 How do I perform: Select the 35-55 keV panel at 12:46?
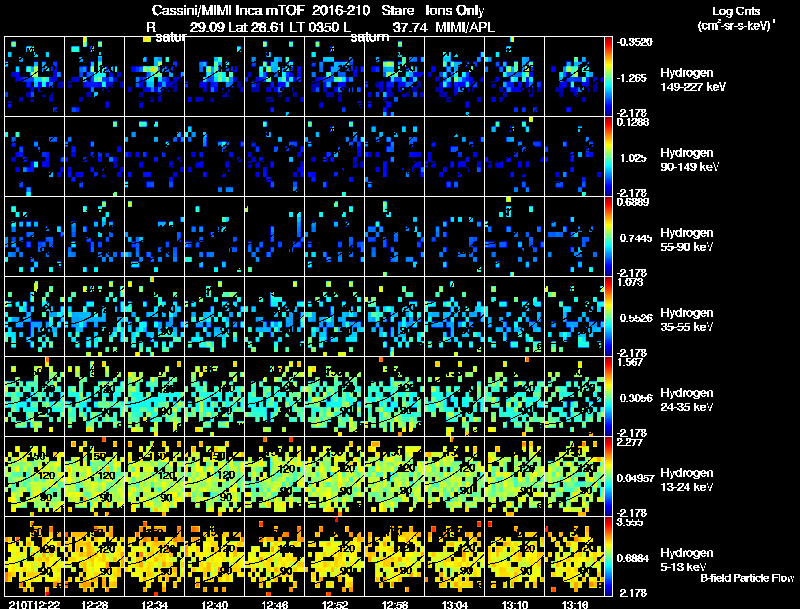(x=274, y=316)
